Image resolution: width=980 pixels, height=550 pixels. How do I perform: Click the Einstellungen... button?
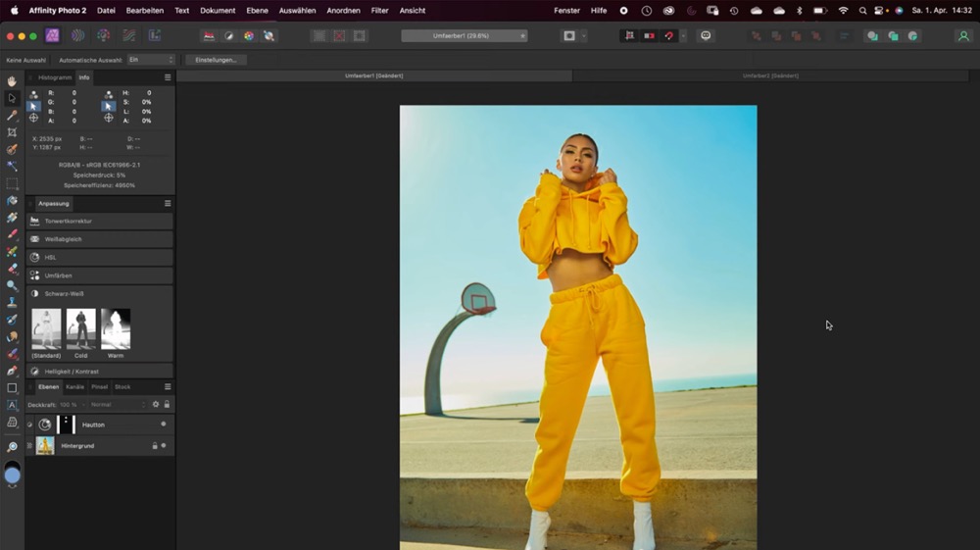216,60
